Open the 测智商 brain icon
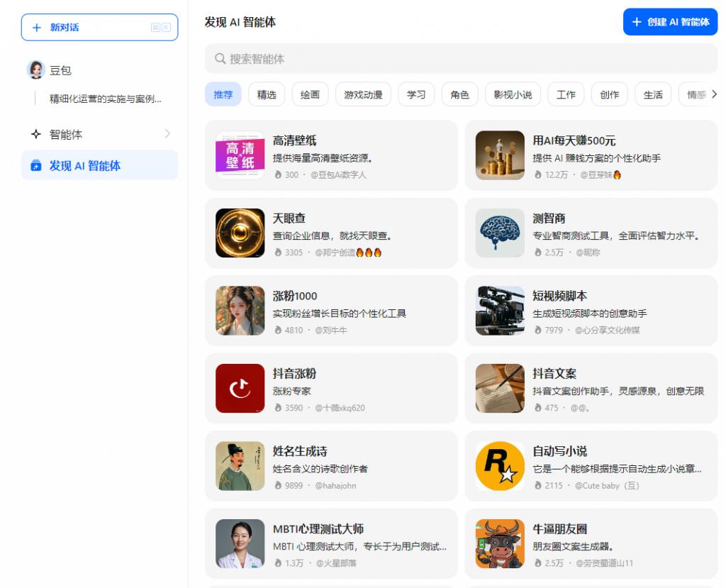Screen dimensions: 726x588 click(x=500, y=233)
